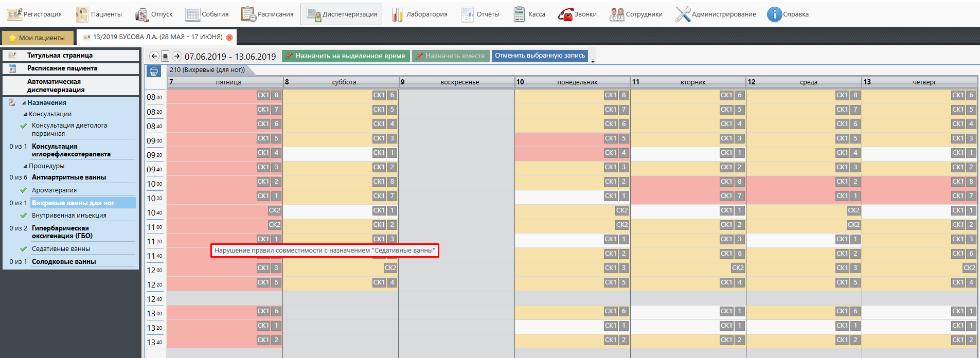Image resolution: width=980 pixels, height=358 pixels.
Task: Go to the previous week arrow
Action: tap(154, 56)
